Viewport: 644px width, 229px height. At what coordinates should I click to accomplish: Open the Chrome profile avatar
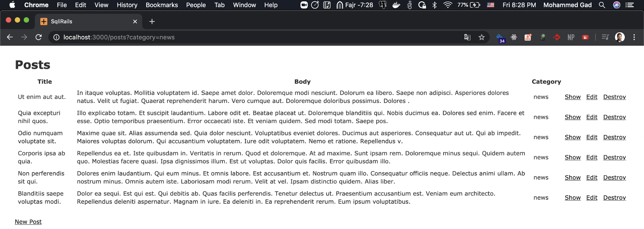[620, 37]
